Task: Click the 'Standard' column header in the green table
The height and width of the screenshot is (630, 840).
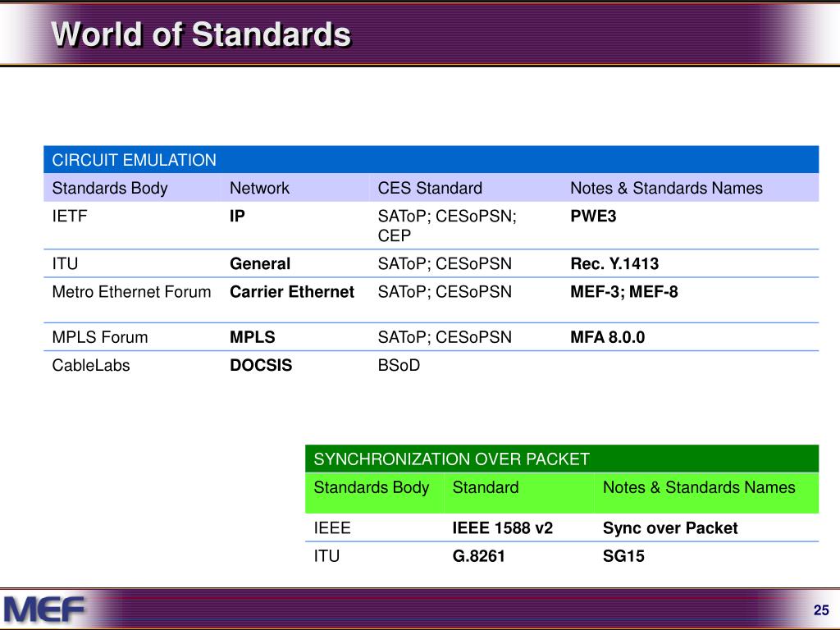Action: [x=486, y=487]
